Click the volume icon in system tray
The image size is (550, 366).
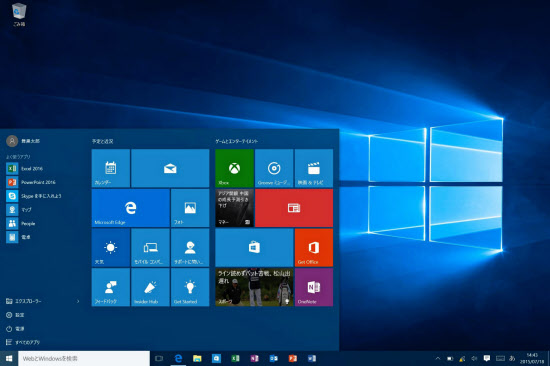click(474, 358)
